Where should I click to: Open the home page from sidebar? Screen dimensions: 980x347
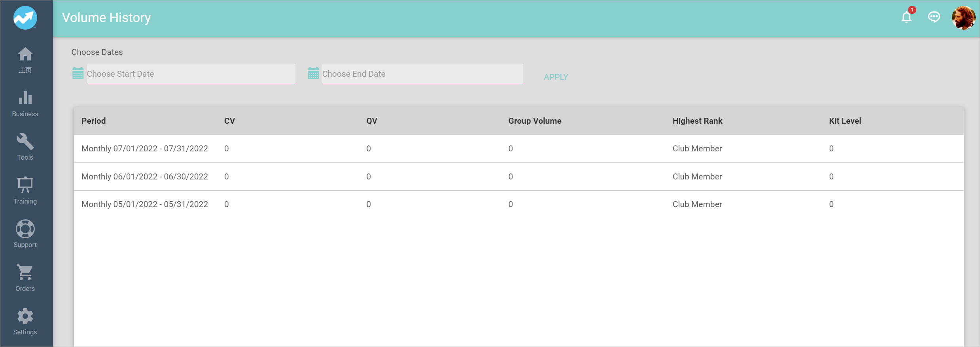tap(25, 60)
